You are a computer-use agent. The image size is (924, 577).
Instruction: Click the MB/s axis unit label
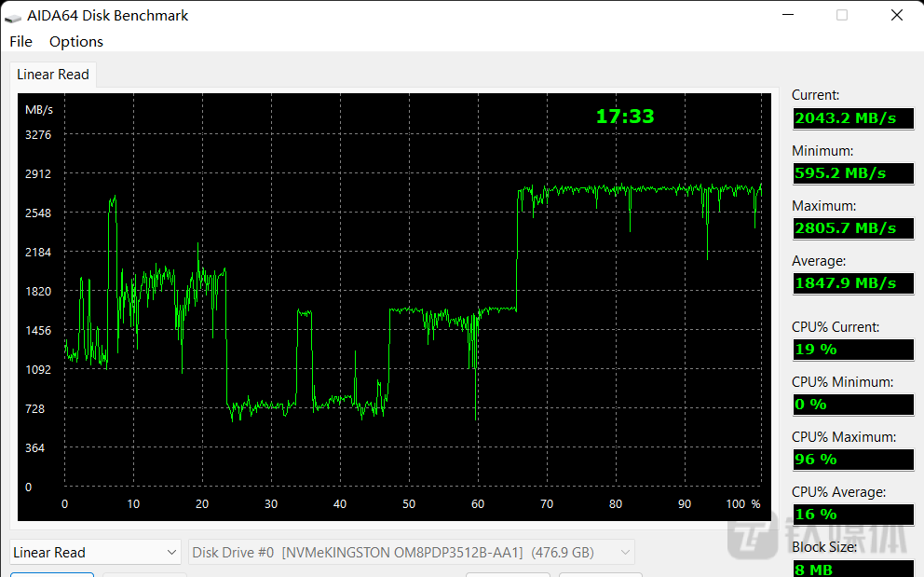(39, 110)
